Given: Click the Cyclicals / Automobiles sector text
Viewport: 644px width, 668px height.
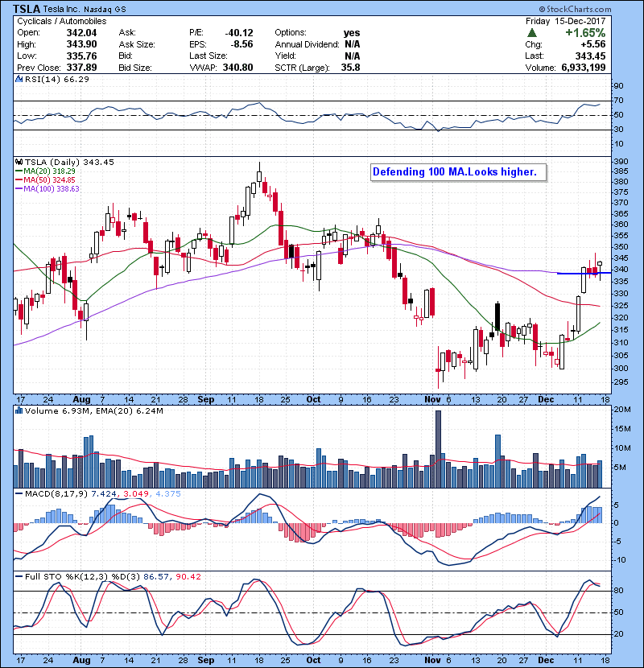Looking at the screenshot, I should click(x=62, y=21).
